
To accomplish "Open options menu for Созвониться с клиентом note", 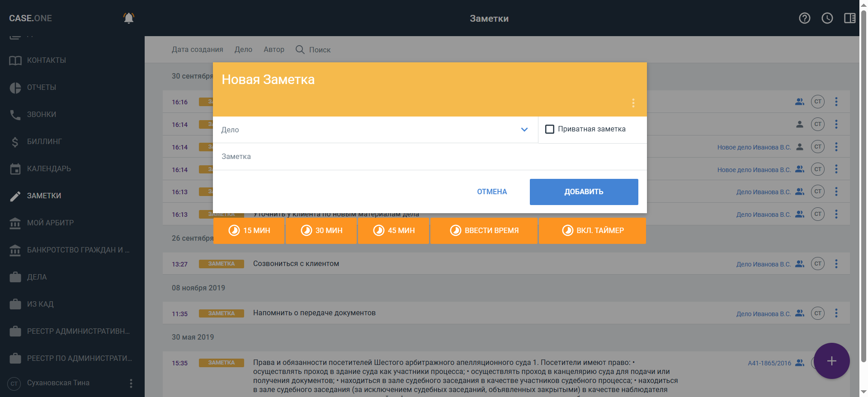I will point(836,264).
